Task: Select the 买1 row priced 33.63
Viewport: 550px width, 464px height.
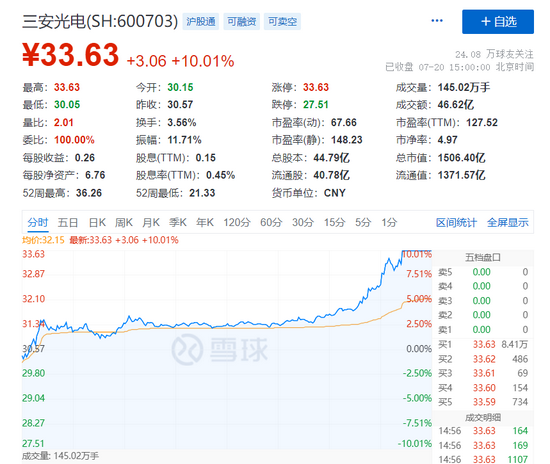Action: click(x=483, y=344)
